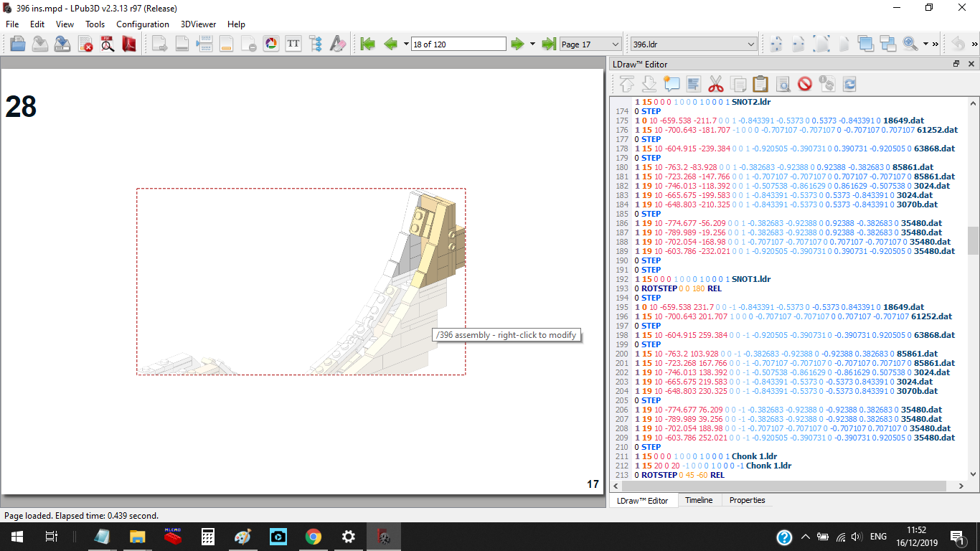Switch to the Timeline tab
This screenshot has width=980, height=551.
click(x=699, y=500)
